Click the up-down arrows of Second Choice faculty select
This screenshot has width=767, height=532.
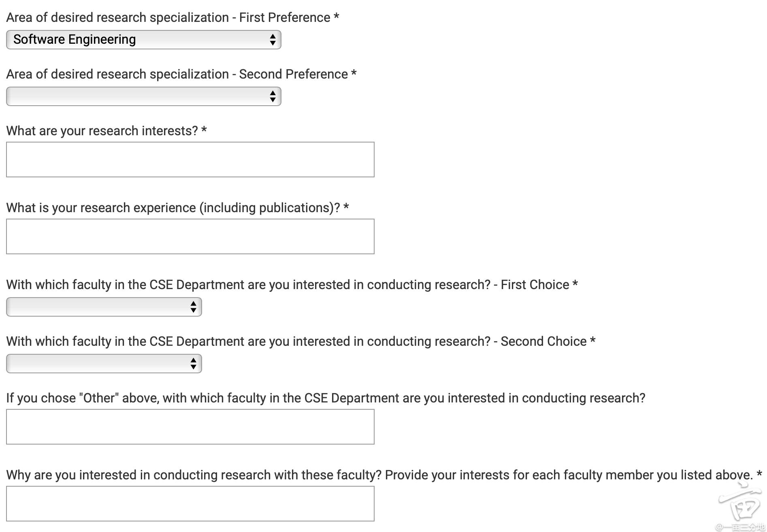(x=193, y=364)
